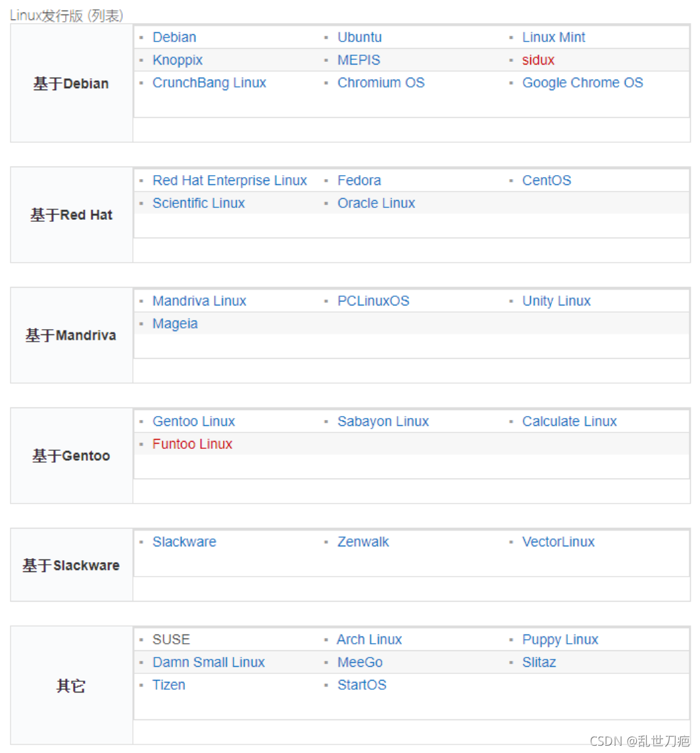Go to the Slackware link
The width and height of the screenshot is (700, 753).
coord(184,542)
